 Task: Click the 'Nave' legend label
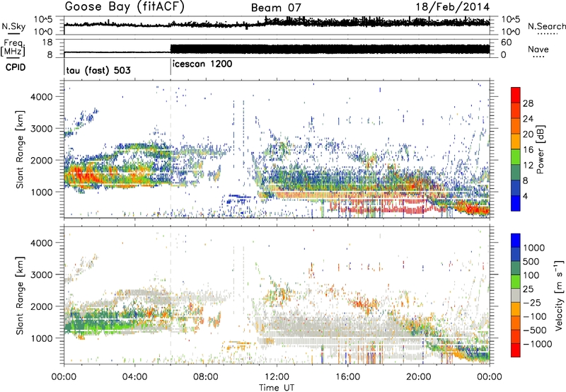[538, 50]
